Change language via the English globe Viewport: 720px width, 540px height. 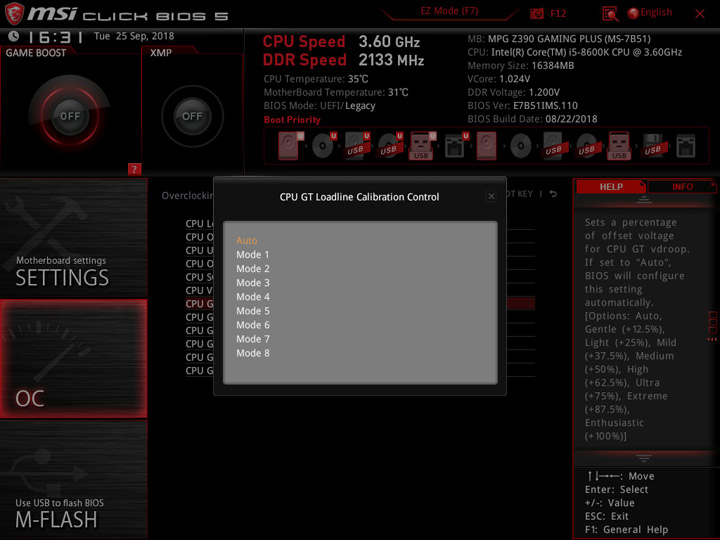[x=650, y=13]
